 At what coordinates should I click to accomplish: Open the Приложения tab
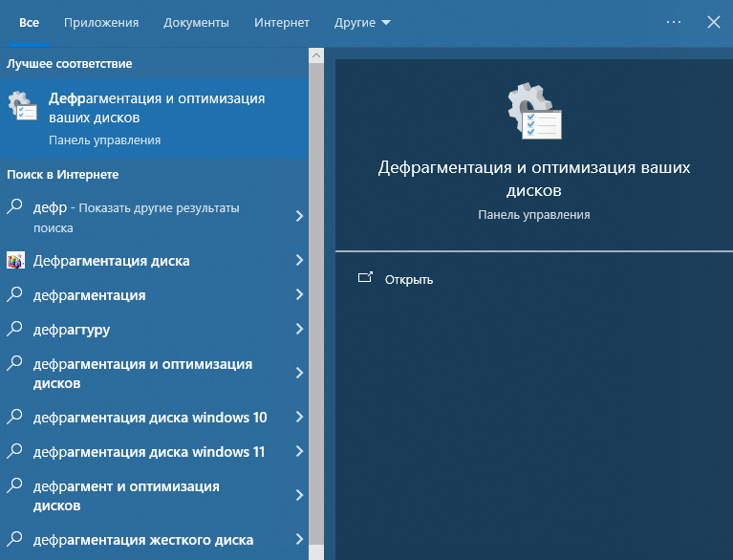point(101,22)
